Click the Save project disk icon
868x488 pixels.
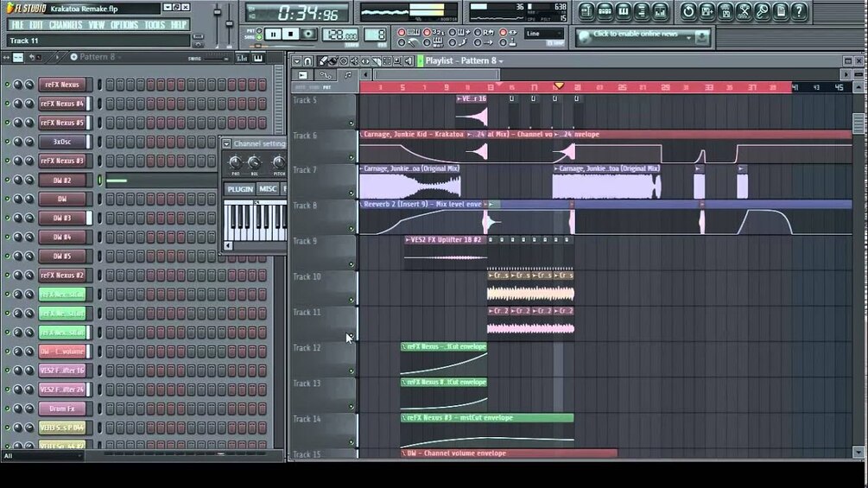(706, 11)
